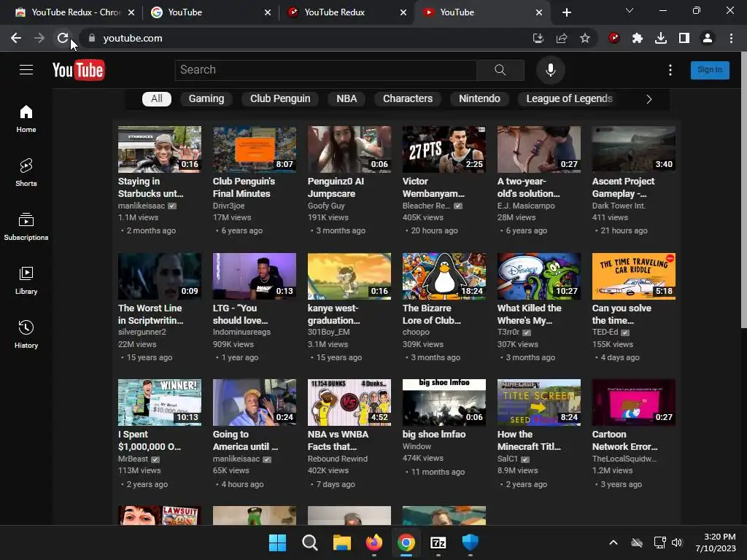View site information lock icon
The image size is (747, 560).
click(92, 38)
